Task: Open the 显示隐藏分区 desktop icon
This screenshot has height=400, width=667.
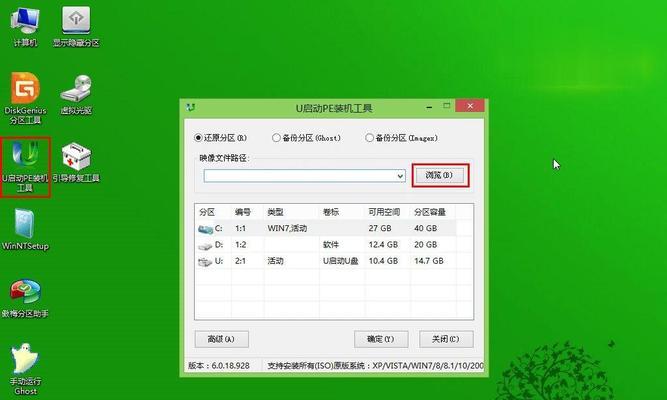Action: [x=76, y=27]
